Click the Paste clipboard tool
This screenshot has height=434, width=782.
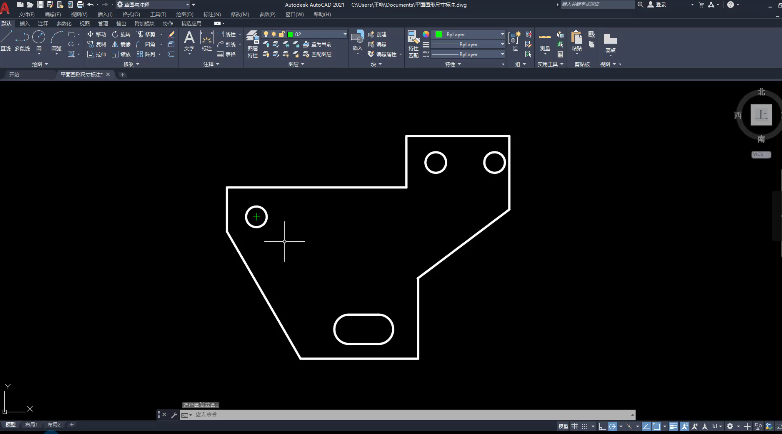click(577, 40)
